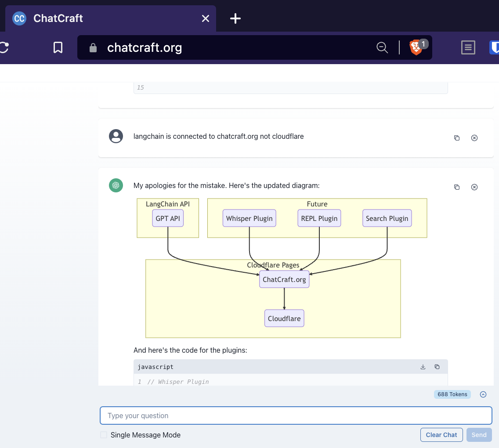Viewport: 499px width, 448px height.
Task: Click 'And here's the code for the plugins:' text
Action: click(190, 350)
